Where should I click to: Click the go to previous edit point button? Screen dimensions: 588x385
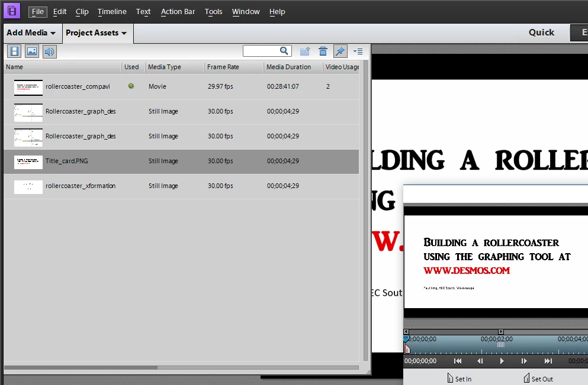click(x=458, y=361)
